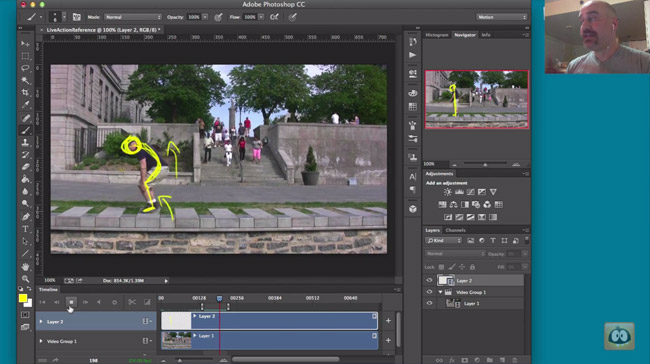Click the add layer style fx icon

coord(452,360)
